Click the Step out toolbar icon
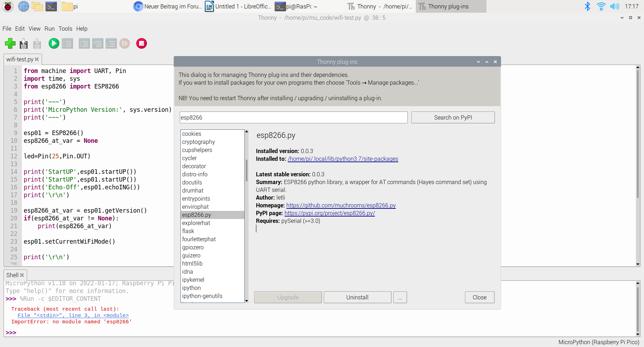The width and height of the screenshot is (644, 347). pyautogui.click(x=111, y=43)
